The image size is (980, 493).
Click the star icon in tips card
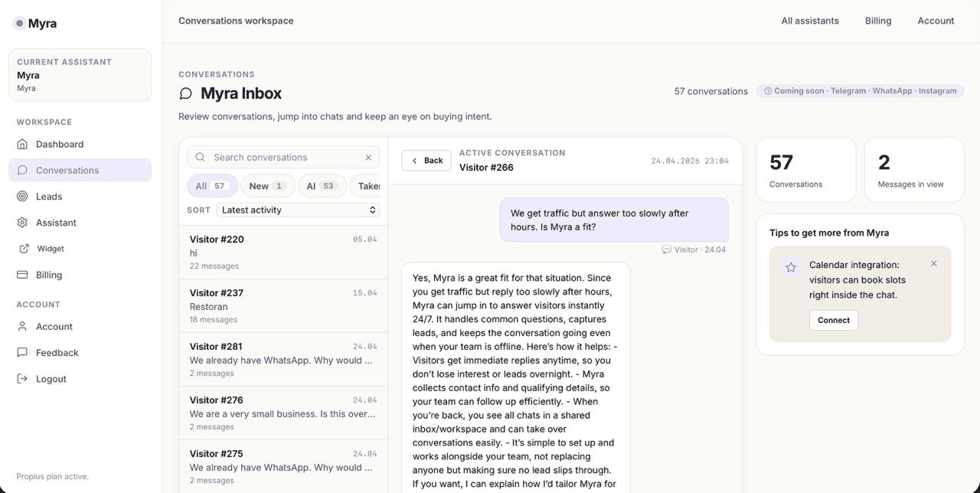coord(791,267)
